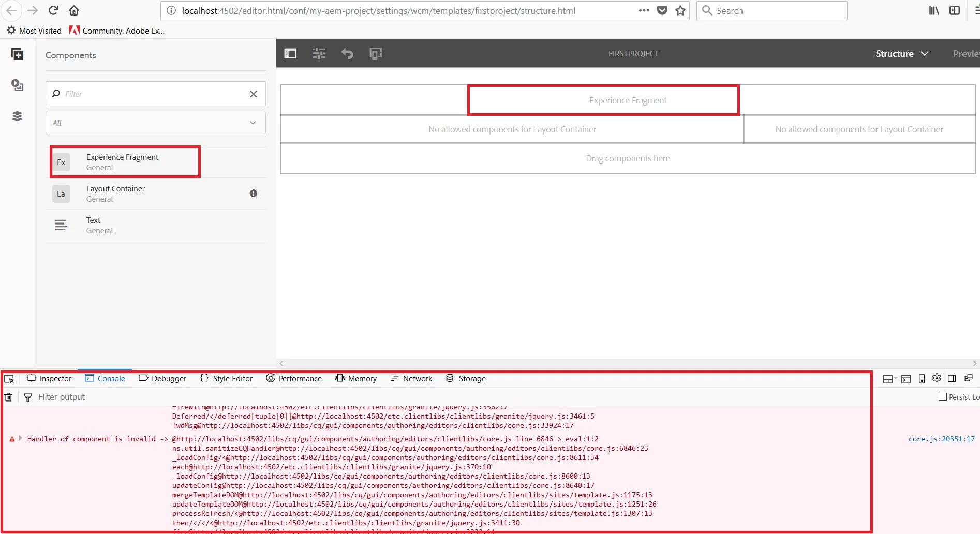Click the console Filter output field

click(62, 397)
